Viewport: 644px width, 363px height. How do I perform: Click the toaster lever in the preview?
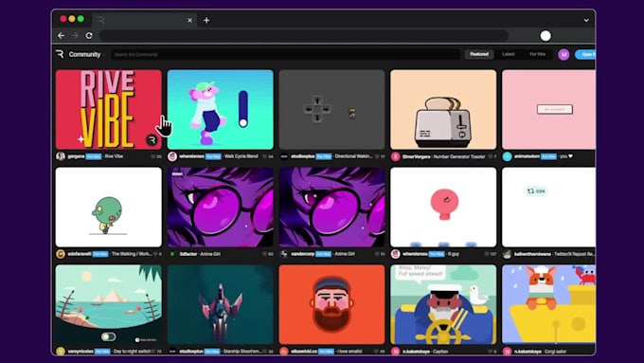461,122
